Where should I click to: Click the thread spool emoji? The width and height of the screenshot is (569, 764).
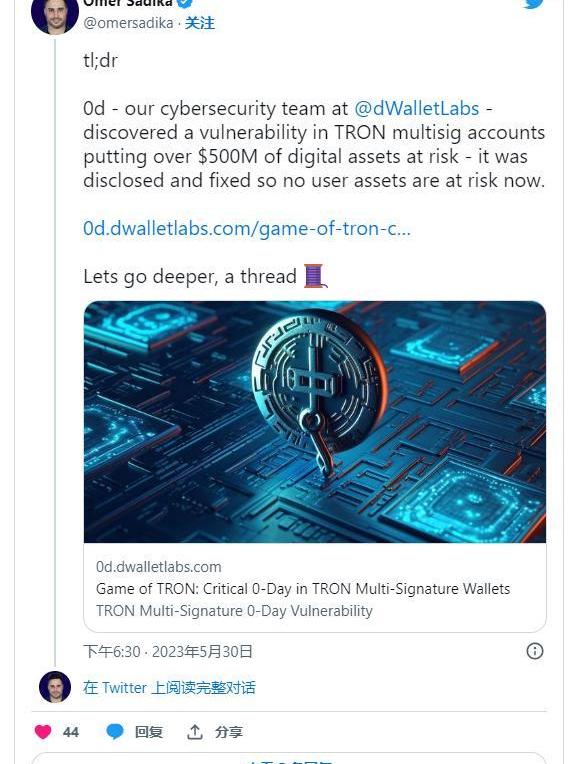(x=314, y=276)
